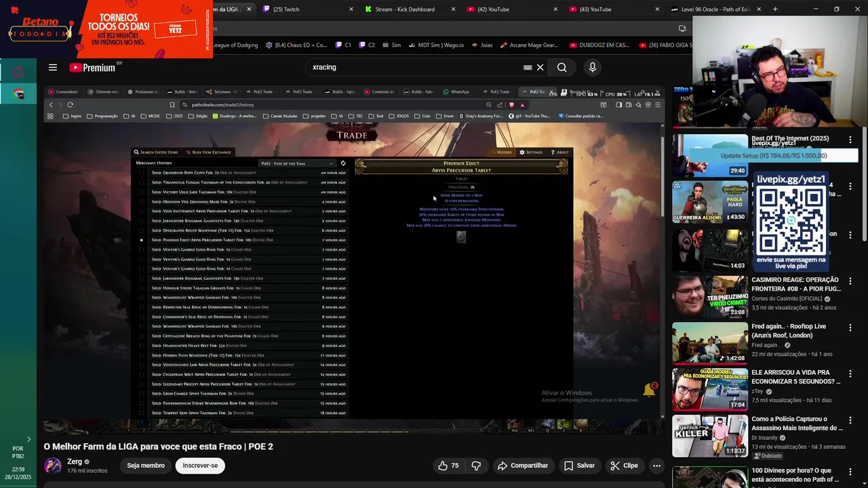Screen dimensions: 868x488
Task: Open options for Ele Arriscou a Vida video
Action: [x=850, y=373]
